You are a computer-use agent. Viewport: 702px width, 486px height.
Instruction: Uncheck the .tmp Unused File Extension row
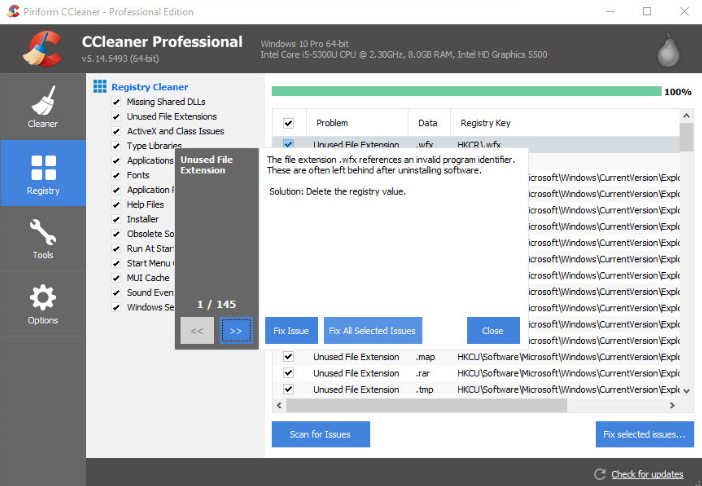tap(288, 389)
